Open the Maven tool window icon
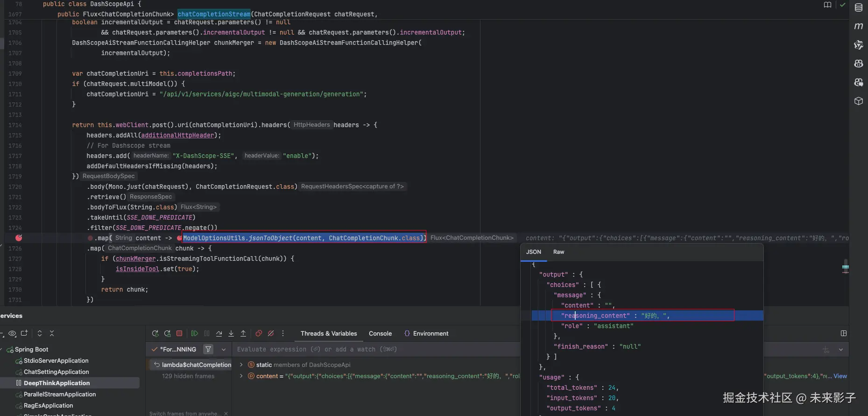868x416 pixels. pos(858,26)
